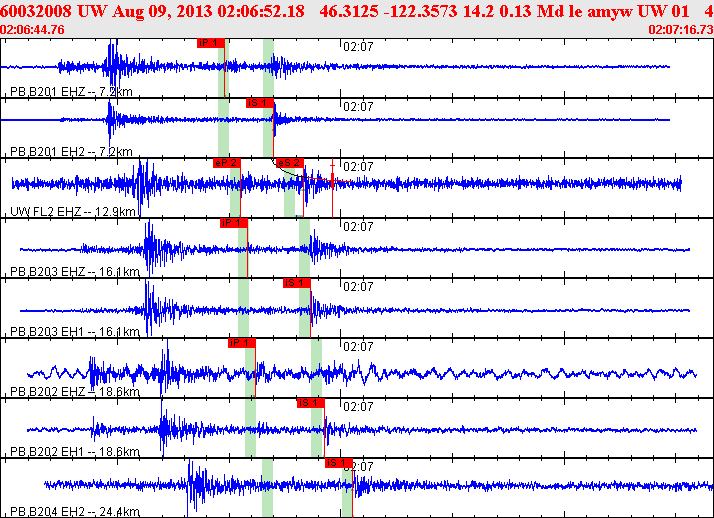Image resolution: width=714 pixels, height=518 pixels.
Task: Click the '02:07' minute label on B203 EHZ trace
Action: 358,227
